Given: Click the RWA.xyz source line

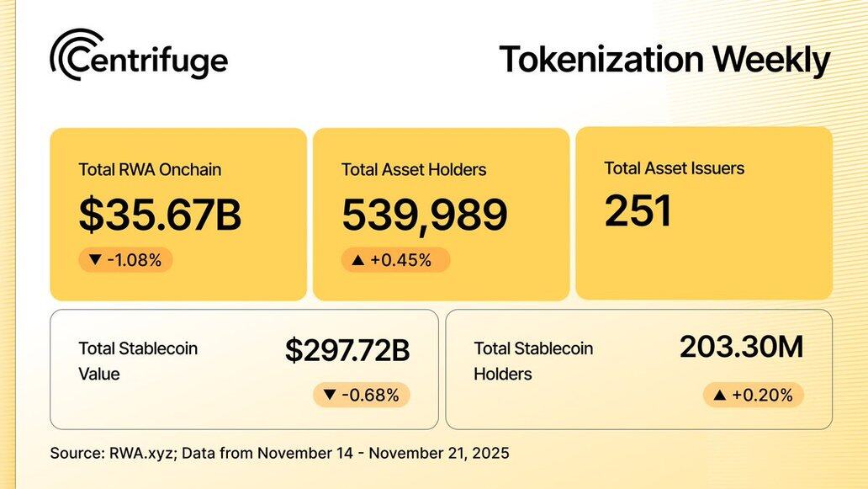Looking at the screenshot, I should (279, 453).
